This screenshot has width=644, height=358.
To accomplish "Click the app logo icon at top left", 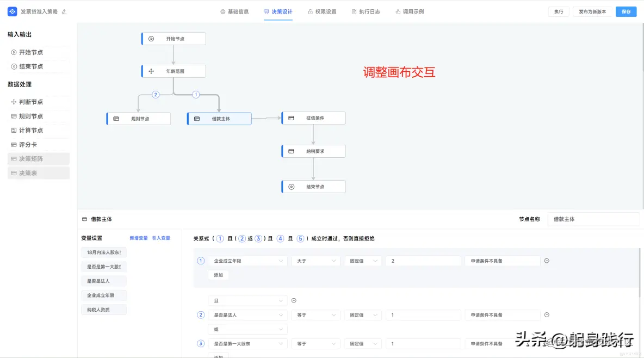I will [12, 11].
